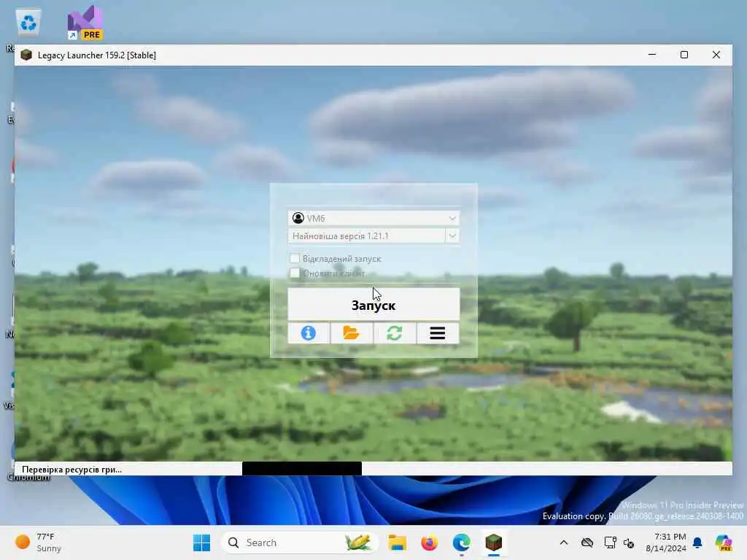Screen dimensions: 747x560
Task: Click the Legacy Launcher taskbar icon
Action: (x=494, y=542)
